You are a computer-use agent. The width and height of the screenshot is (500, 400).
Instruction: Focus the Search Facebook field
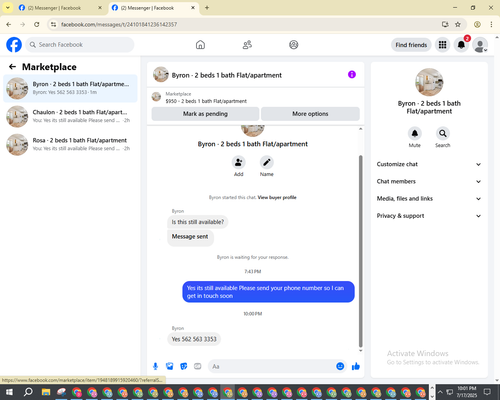(80, 45)
